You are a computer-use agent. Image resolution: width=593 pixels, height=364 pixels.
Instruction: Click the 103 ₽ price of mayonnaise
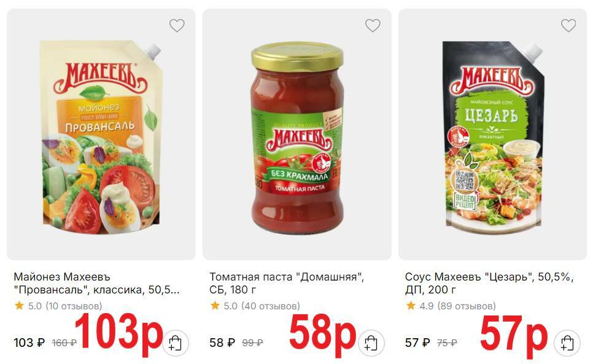[29, 343]
